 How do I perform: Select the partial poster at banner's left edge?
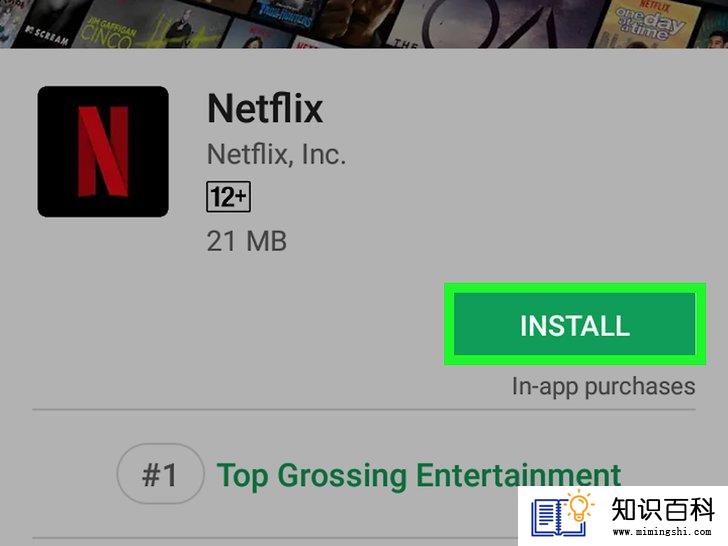(10, 21)
